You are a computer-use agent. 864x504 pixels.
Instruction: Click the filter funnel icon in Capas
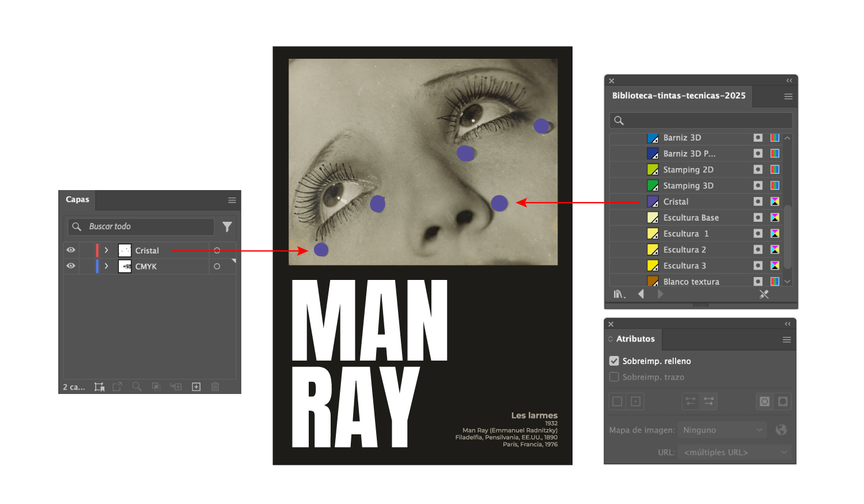click(227, 227)
